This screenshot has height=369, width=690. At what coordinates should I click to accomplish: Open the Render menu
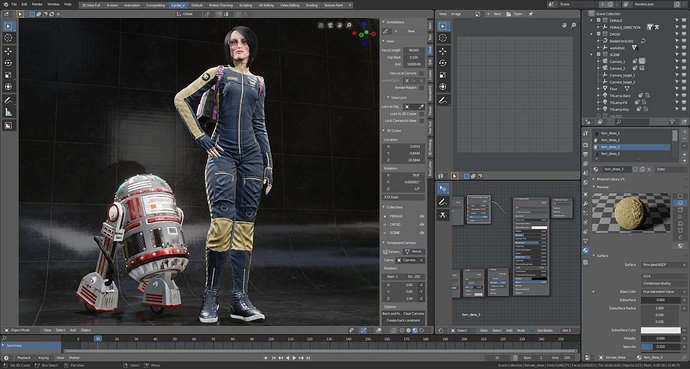point(37,4)
